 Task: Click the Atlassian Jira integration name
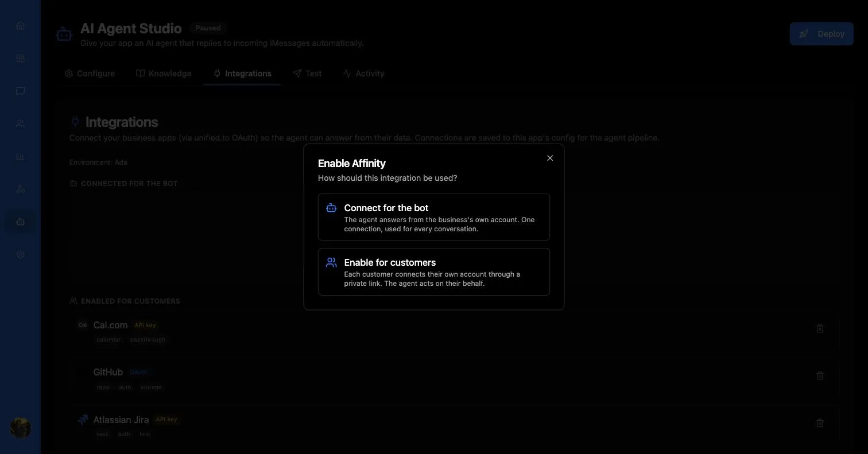pos(121,420)
